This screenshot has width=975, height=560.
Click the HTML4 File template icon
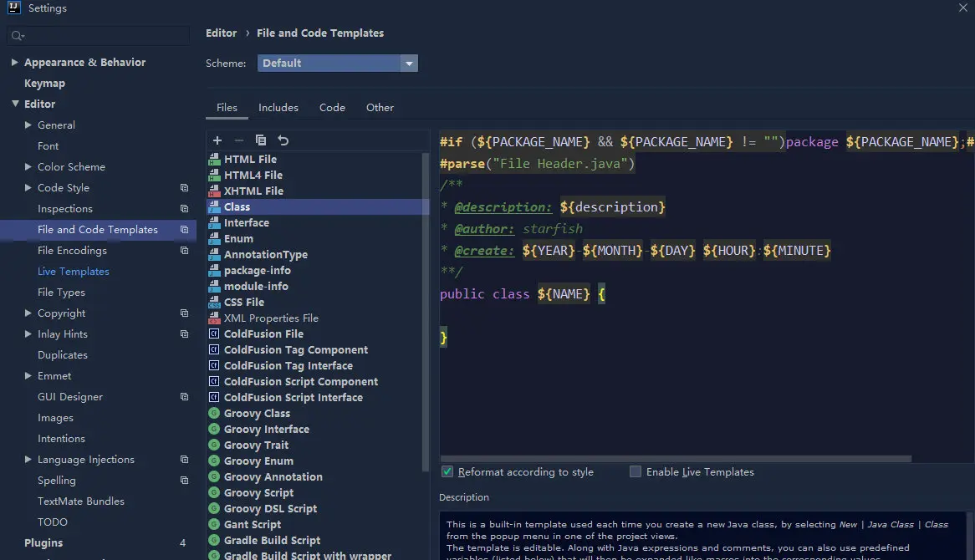[214, 176]
